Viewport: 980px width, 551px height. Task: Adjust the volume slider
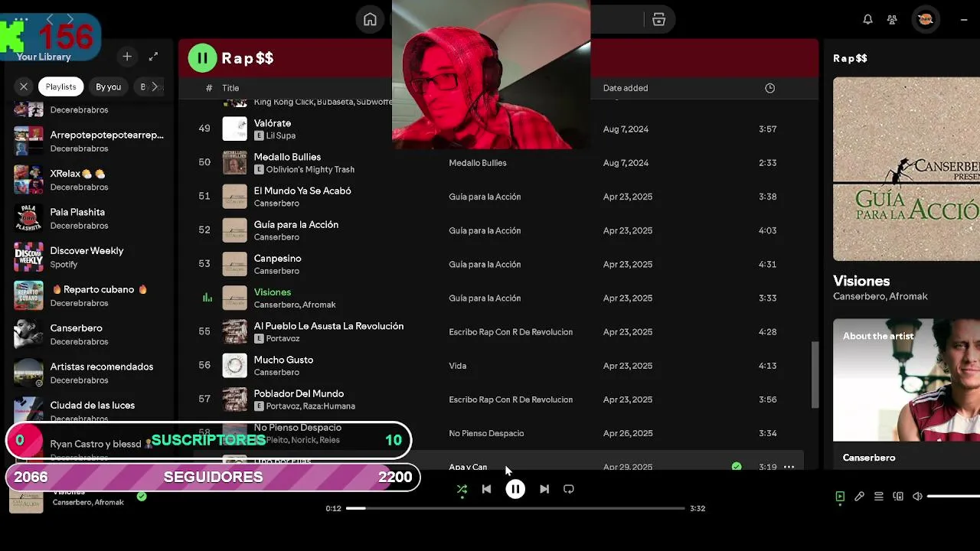(953, 497)
